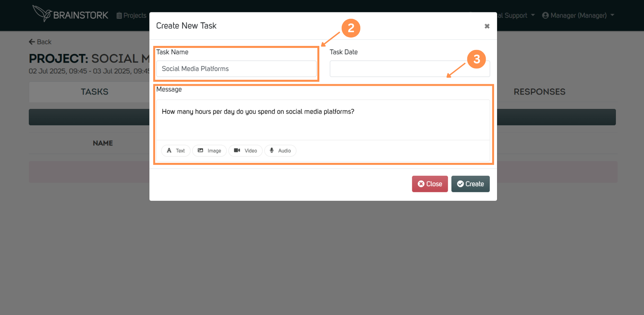This screenshot has height=315, width=644.
Task: Add a Video to the message
Action: click(246, 151)
